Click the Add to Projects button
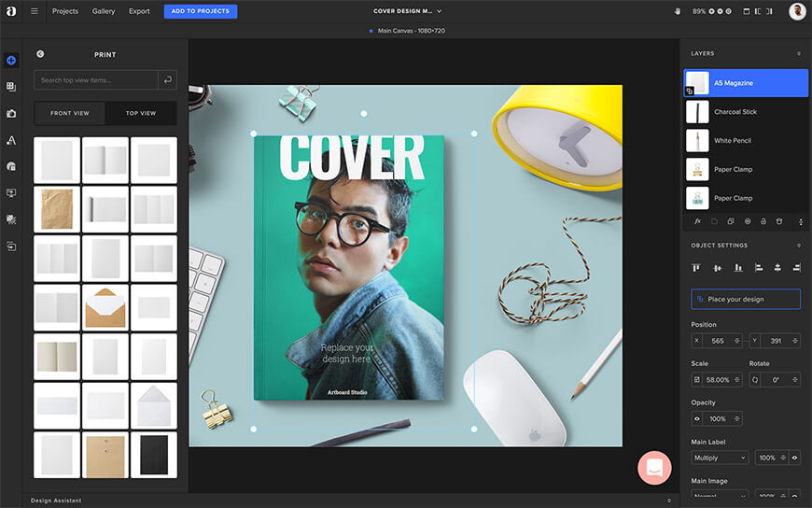This screenshot has width=812, height=508. coord(201,11)
